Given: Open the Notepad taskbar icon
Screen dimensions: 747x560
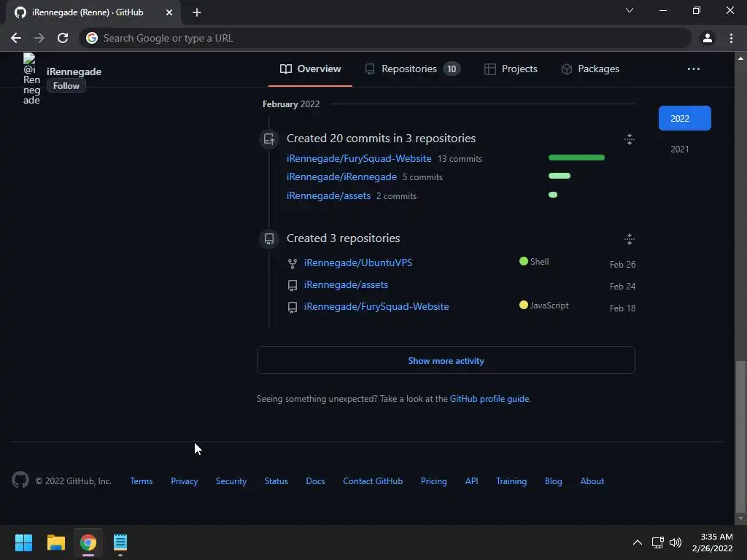Looking at the screenshot, I should [x=120, y=542].
